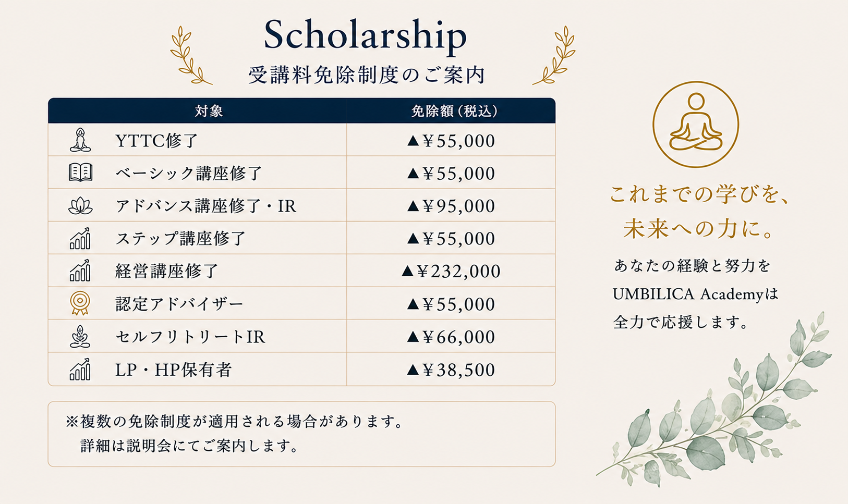Click the ▲¥232,000 exemption amount

[451, 271]
